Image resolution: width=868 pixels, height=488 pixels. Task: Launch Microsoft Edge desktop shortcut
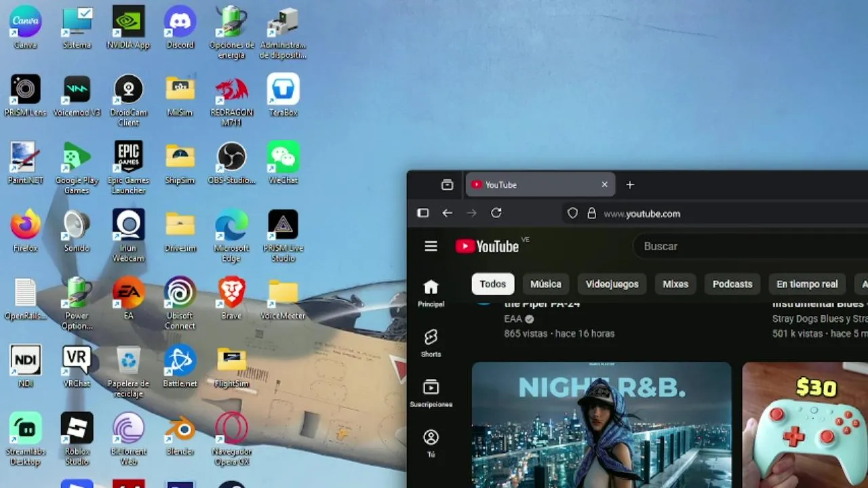(x=231, y=236)
